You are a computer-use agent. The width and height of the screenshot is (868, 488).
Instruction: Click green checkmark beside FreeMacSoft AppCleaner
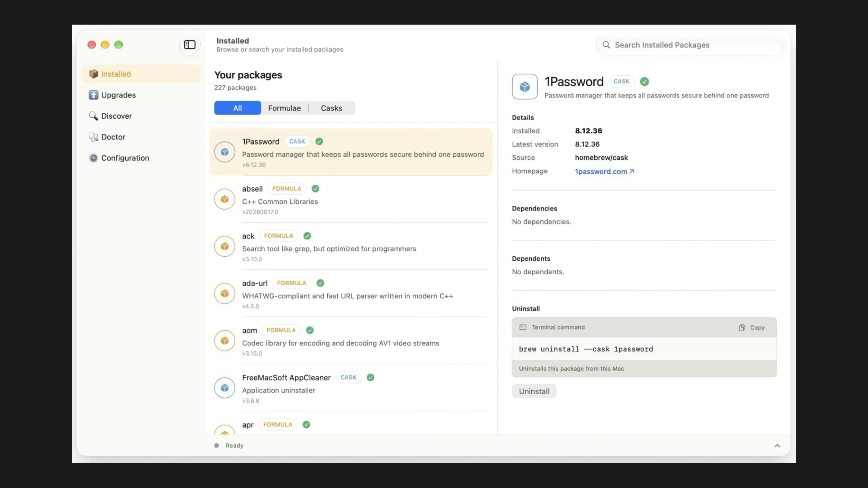pos(370,377)
